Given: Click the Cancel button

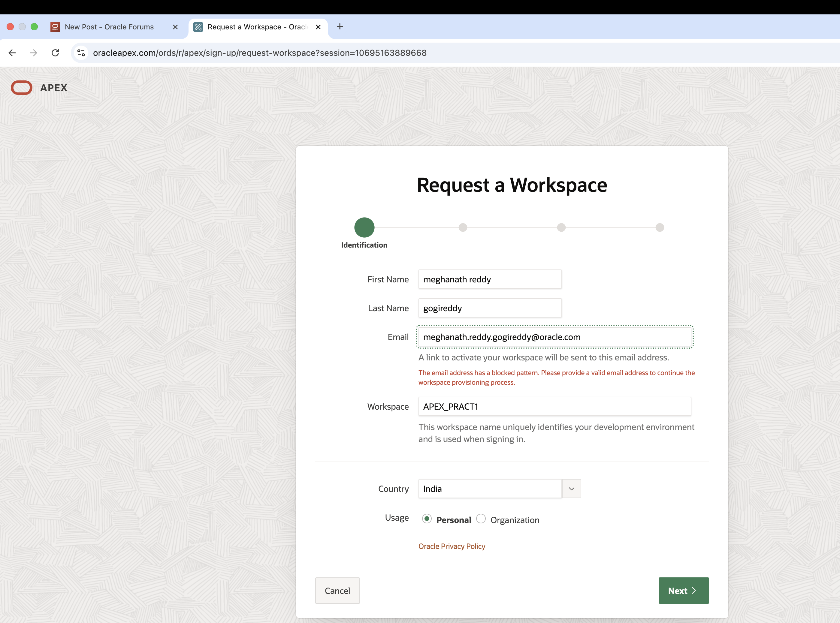Looking at the screenshot, I should [337, 591].
